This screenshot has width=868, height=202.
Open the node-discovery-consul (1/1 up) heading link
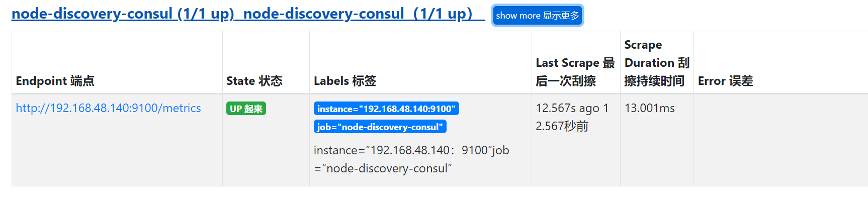click(123, 14)
